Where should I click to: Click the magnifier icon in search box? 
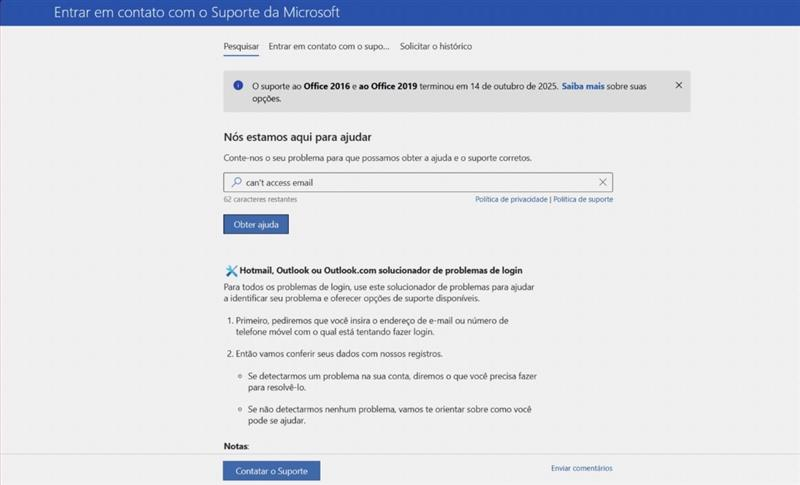(237, 182)
